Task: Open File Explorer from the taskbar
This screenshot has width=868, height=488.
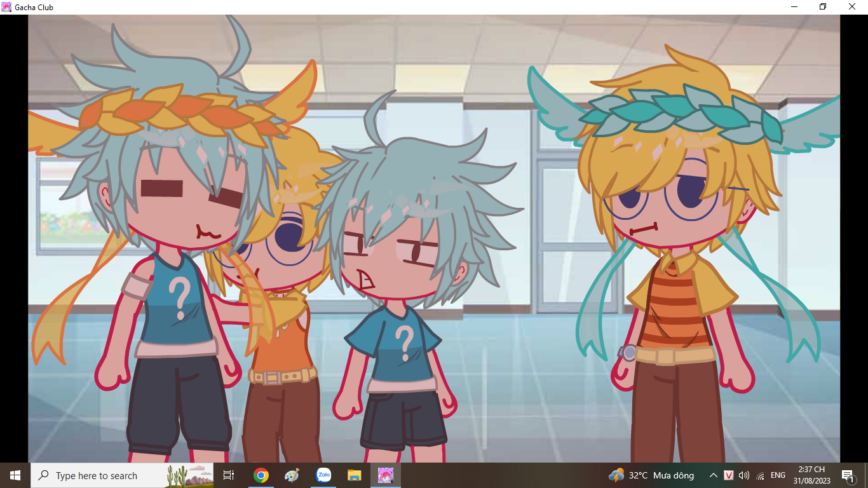Action: coord(355,475)
